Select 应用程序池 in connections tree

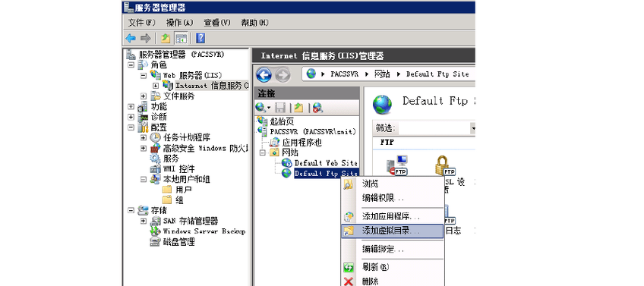click(302, 143)
